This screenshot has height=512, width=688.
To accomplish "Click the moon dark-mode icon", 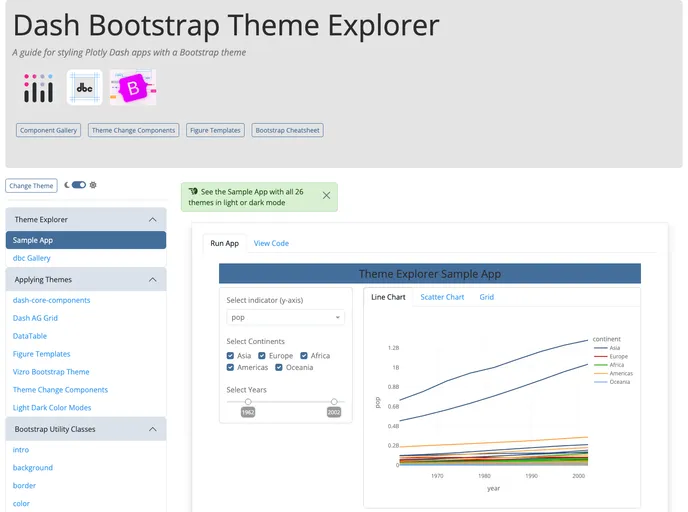I will coord(67,185).
